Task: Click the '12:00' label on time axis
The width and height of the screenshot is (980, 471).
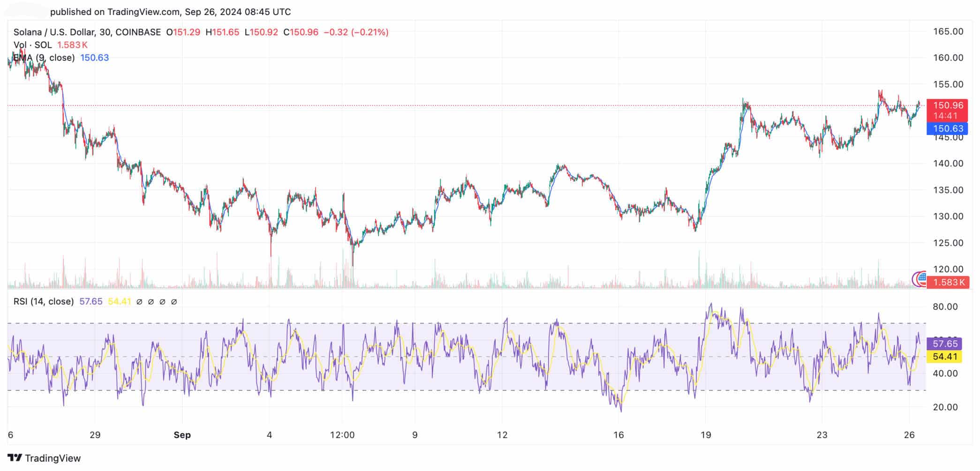Action: [x=342, y=435]
